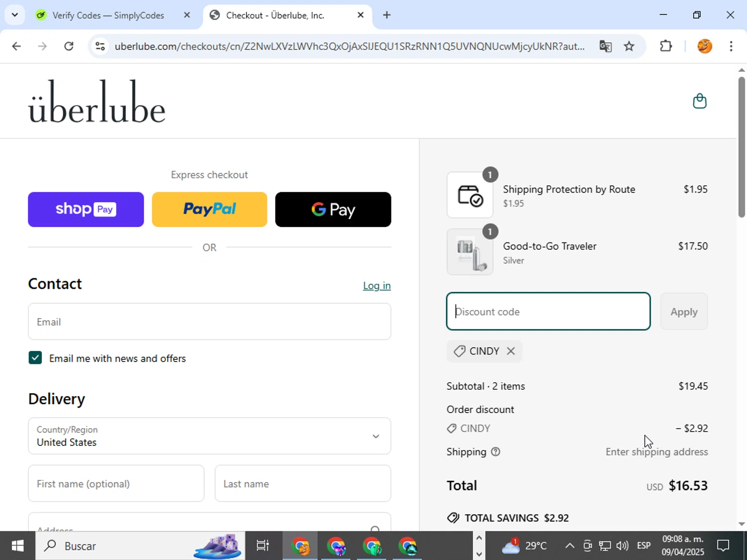Image resolution: width=747 pixels, height=560 pixels.
Task: Click the Apply discount button
Action: point(684,312)
